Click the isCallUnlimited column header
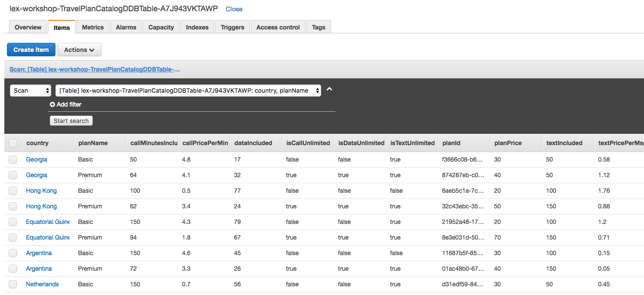This screenshot has width=644, height=295. point(308,143)
